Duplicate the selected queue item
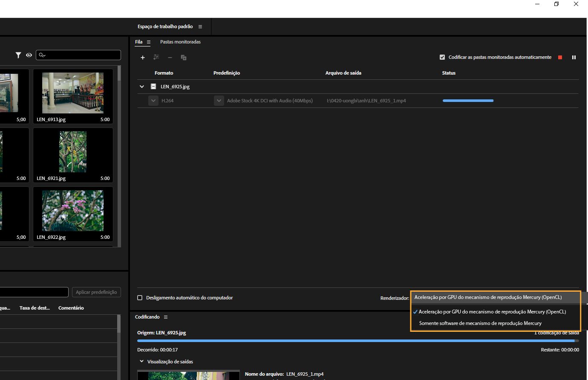This screenshot has height=380, width=588. click(183, 57)
